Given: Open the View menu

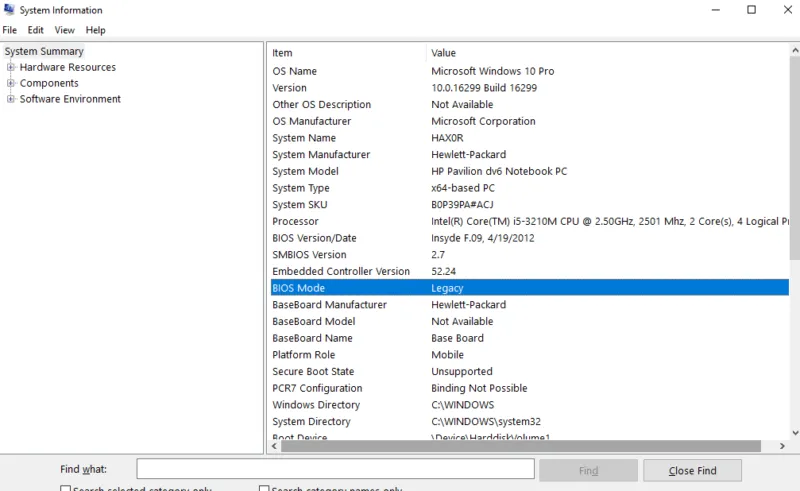Looking at the screenshot, I should (x=64, y=30).
